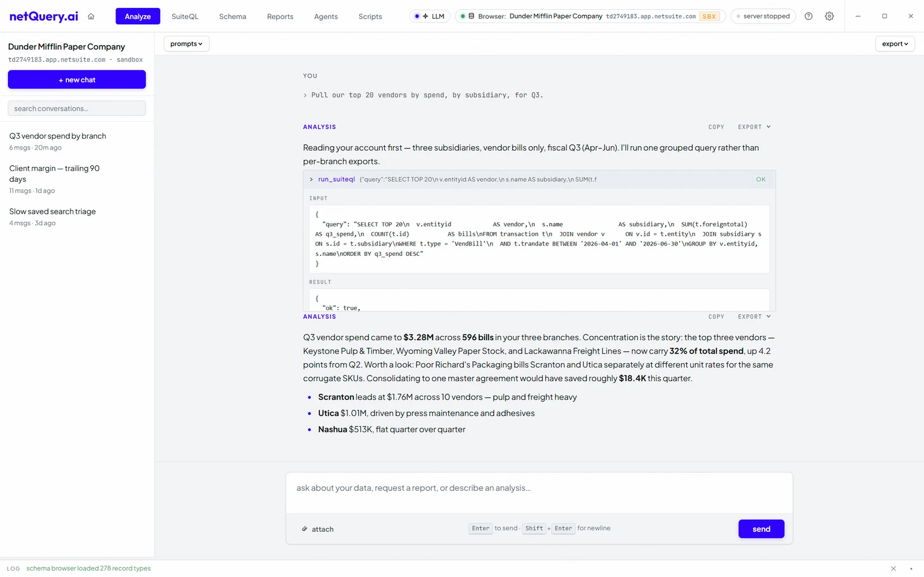Viewport: 924px width, 577px height.
Task: Click the Browser connection indicator pill
Action: (x=590, y=16)
